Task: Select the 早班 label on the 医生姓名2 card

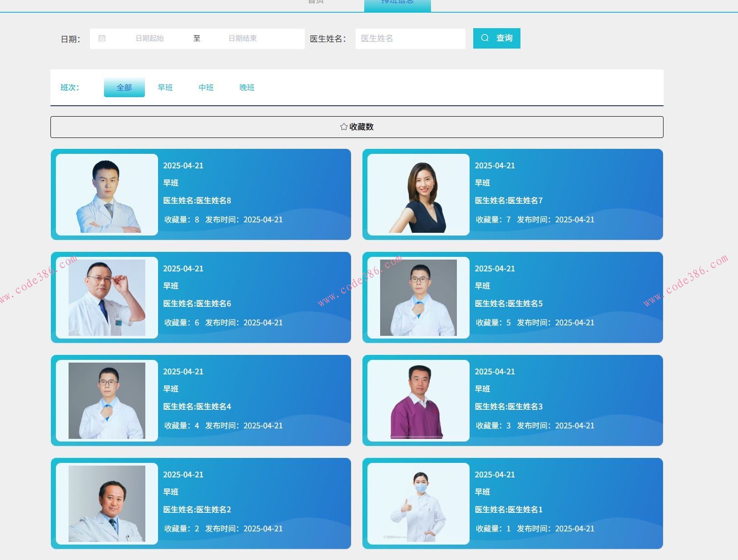Action: pyautogui.click(x=171, y=492)
